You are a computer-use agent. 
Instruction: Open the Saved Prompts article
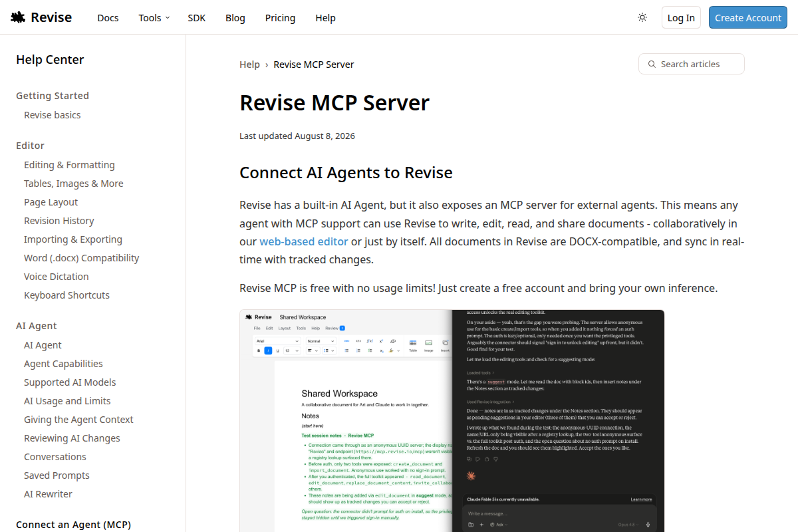57,475
